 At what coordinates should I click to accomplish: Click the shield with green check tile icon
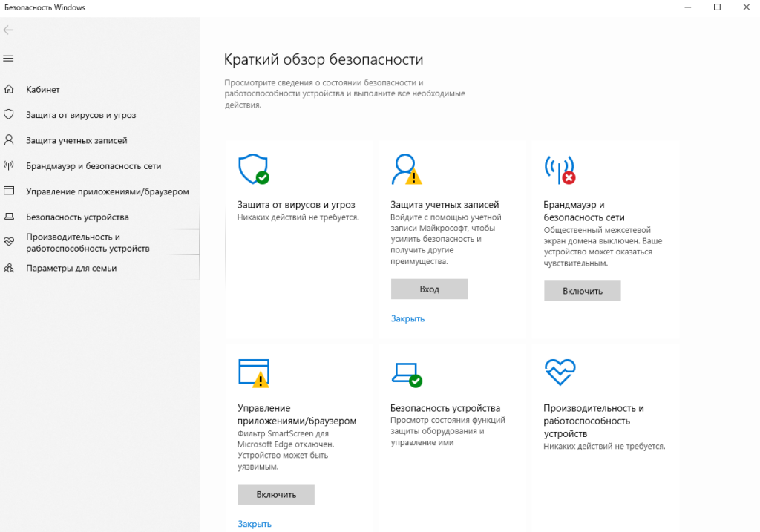(254, 169)
